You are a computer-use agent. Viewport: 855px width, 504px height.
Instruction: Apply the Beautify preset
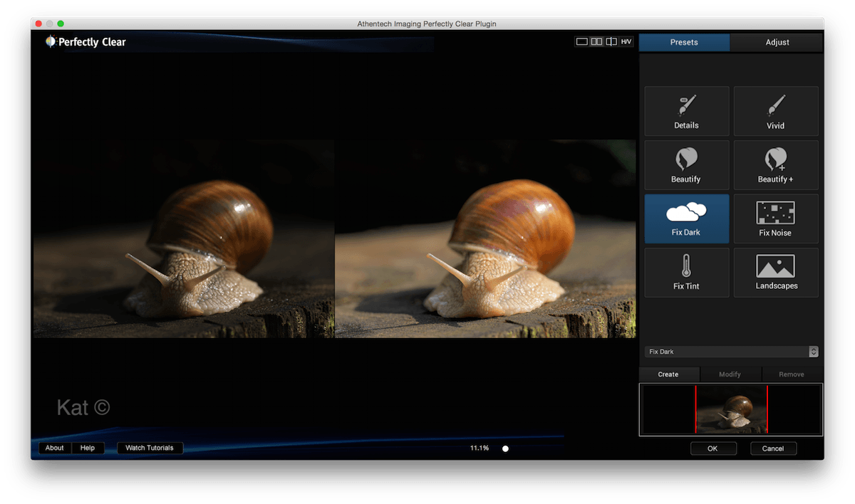[x=687, y=164]
